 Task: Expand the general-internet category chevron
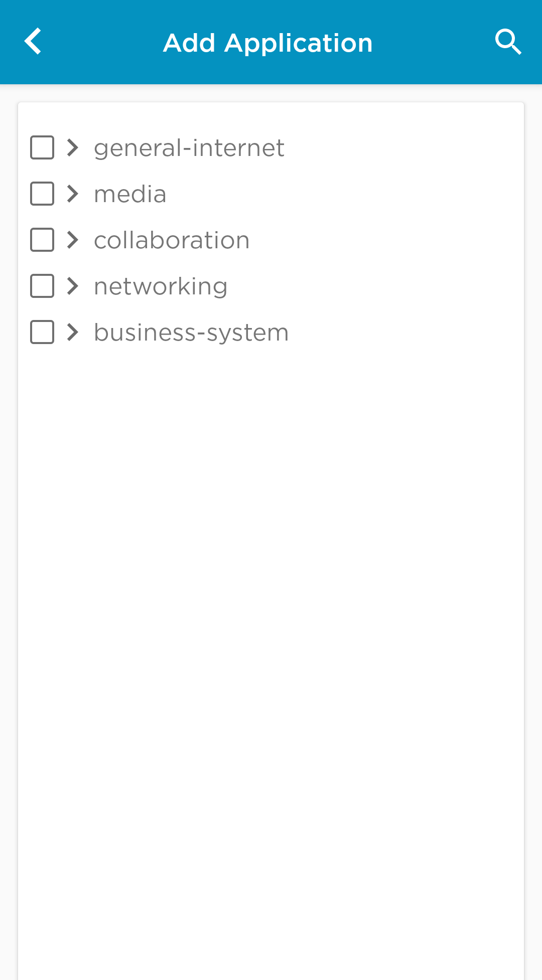pyautogui.click(x=73, y=147)
